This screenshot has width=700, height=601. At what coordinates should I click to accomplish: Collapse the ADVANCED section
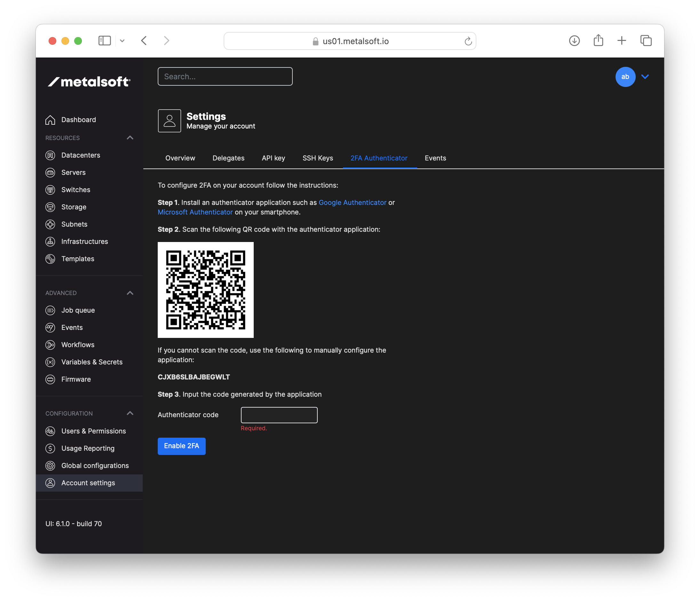pos(130,293)
